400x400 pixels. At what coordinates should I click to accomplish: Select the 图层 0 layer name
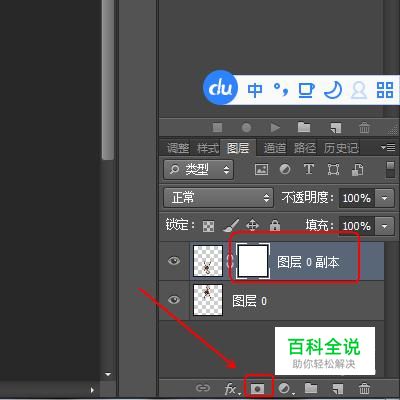[x=249, y=301]
